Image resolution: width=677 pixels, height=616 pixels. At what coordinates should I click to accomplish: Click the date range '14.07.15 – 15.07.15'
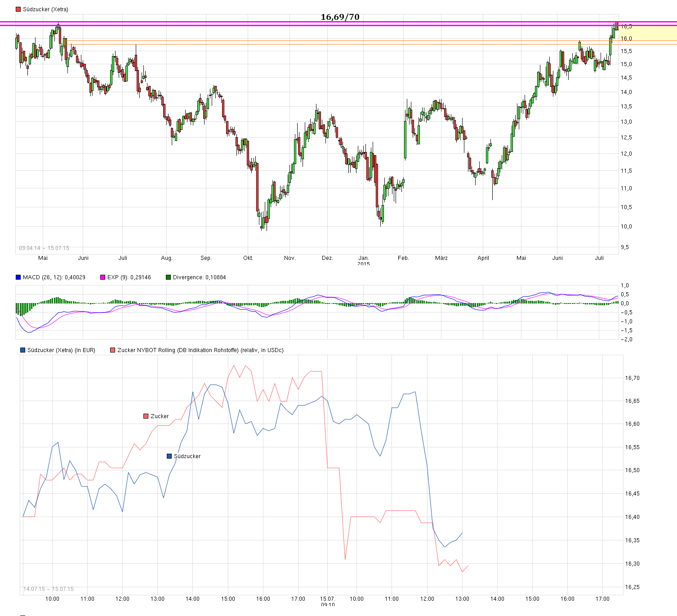pyautogui.click(x=49, y=589)
